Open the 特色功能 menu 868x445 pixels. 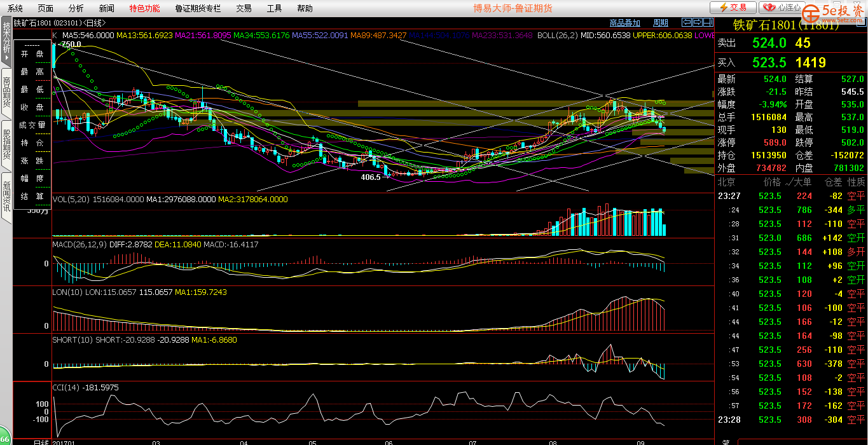pyautogui.click(x=144, y=8)
